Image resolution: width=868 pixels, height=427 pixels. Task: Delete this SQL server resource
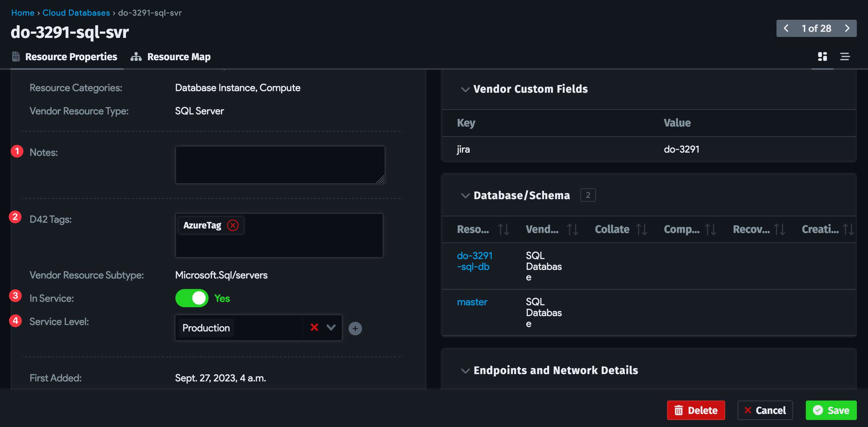[696, 410]
